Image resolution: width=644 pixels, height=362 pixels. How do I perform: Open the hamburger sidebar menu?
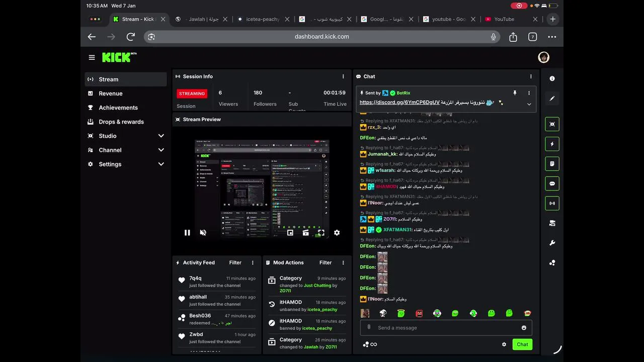click(92, 57)
